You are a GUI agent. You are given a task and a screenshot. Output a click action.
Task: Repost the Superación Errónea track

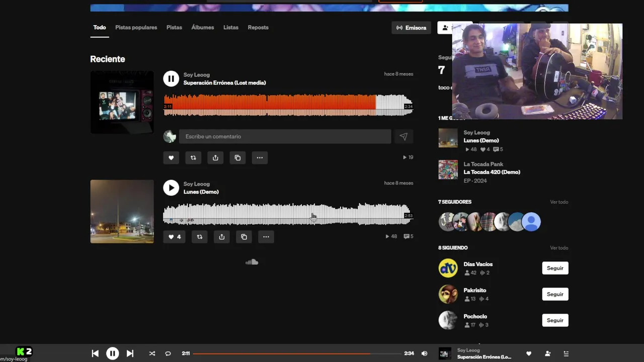coord(193,158)
